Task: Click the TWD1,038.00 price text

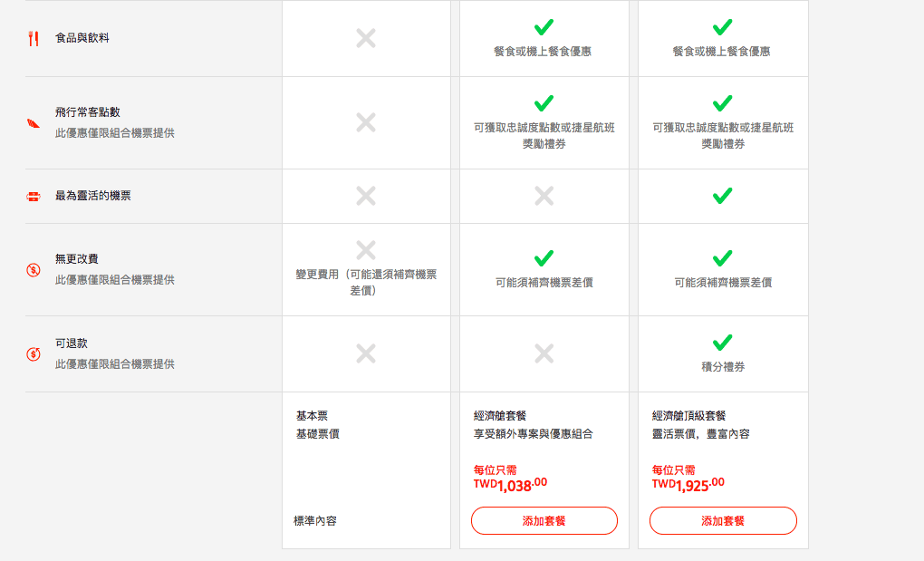Action: (510, 484)
